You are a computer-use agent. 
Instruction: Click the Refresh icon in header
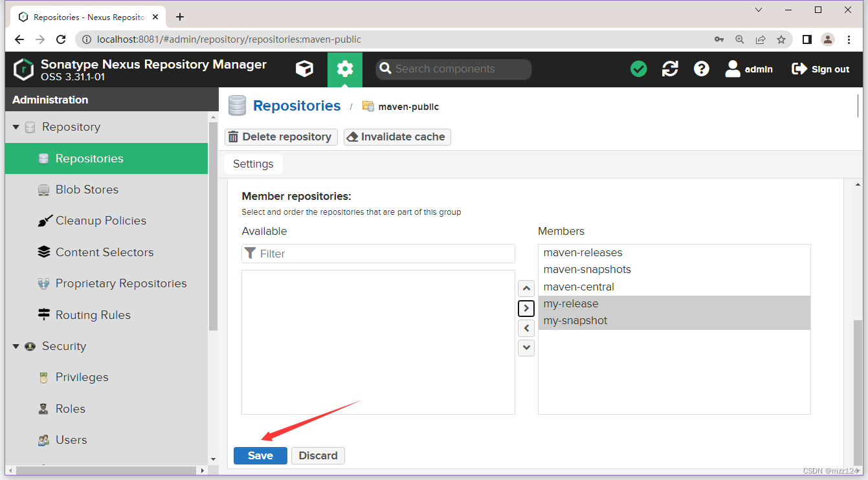(x=670, y=69)
